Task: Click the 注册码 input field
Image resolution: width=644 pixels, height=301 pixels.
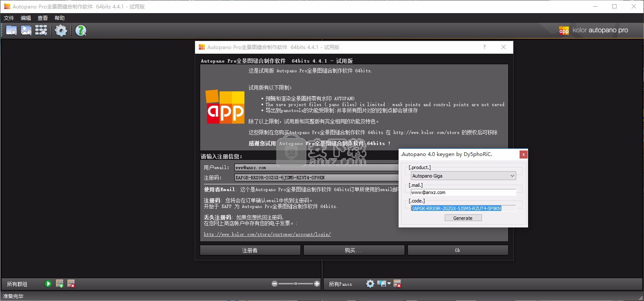Action: click(x=316, y=178)
